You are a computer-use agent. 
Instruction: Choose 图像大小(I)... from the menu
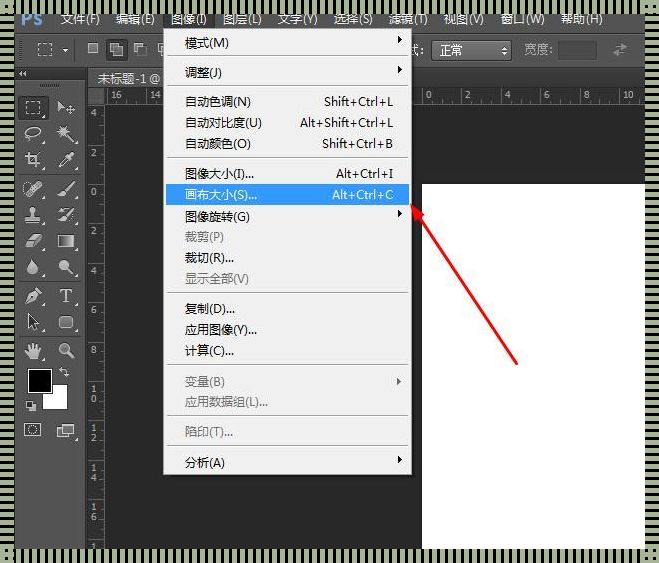coord(287,174)
